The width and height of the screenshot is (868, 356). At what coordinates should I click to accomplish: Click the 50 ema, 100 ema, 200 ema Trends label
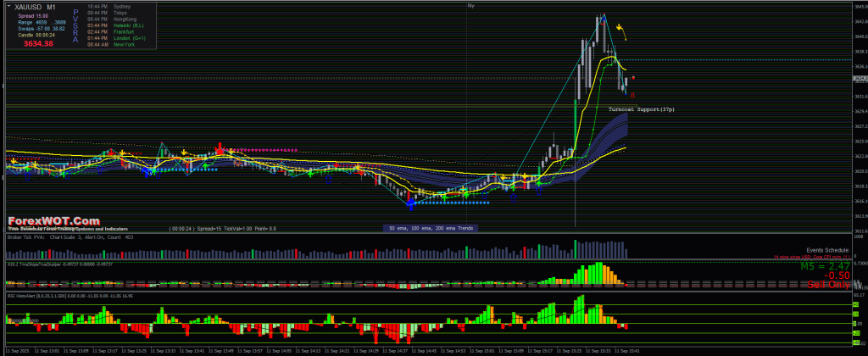(x=431, y=228)
